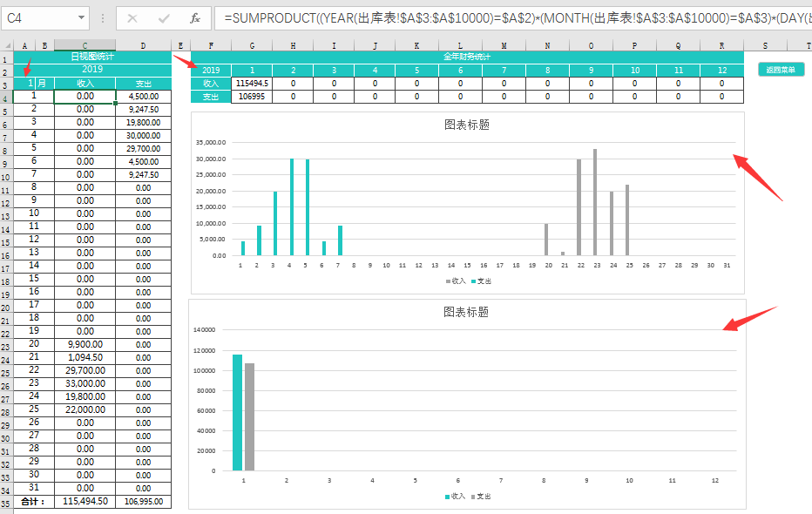Screen dimensions: 812x514
Task: Select the 9,900.00 income cell
Action: click(x=85, y=344)
